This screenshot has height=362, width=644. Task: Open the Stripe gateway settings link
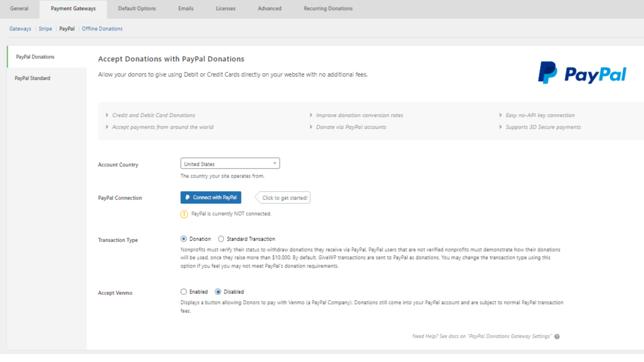pyautogui.click(x=45, y=29)
